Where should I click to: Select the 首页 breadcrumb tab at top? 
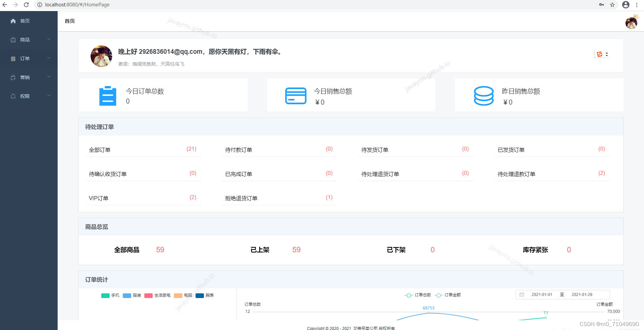(69, 21)
